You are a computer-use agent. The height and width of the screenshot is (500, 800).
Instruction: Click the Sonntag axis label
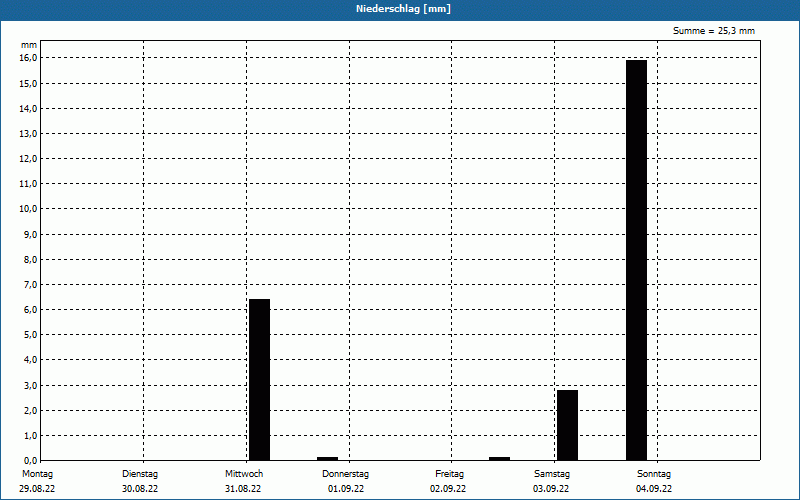[654, 474]
